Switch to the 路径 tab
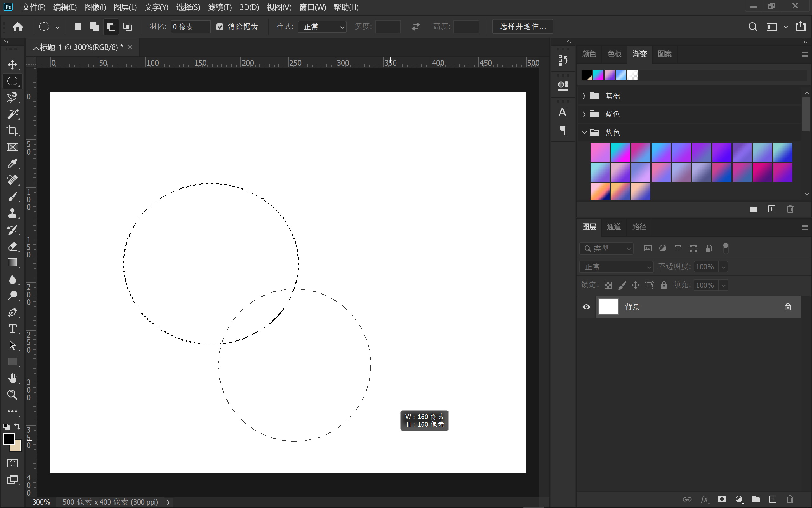 639,227
